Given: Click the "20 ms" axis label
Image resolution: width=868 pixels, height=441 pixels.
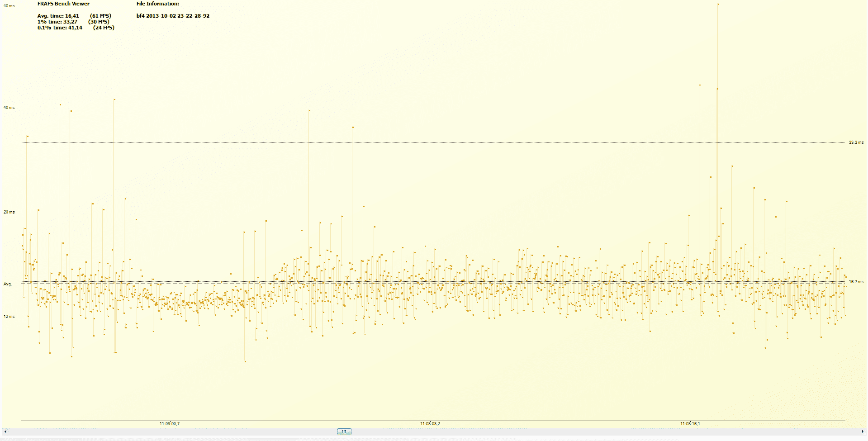Looking at the screenshot, I should tap(9, 212).
